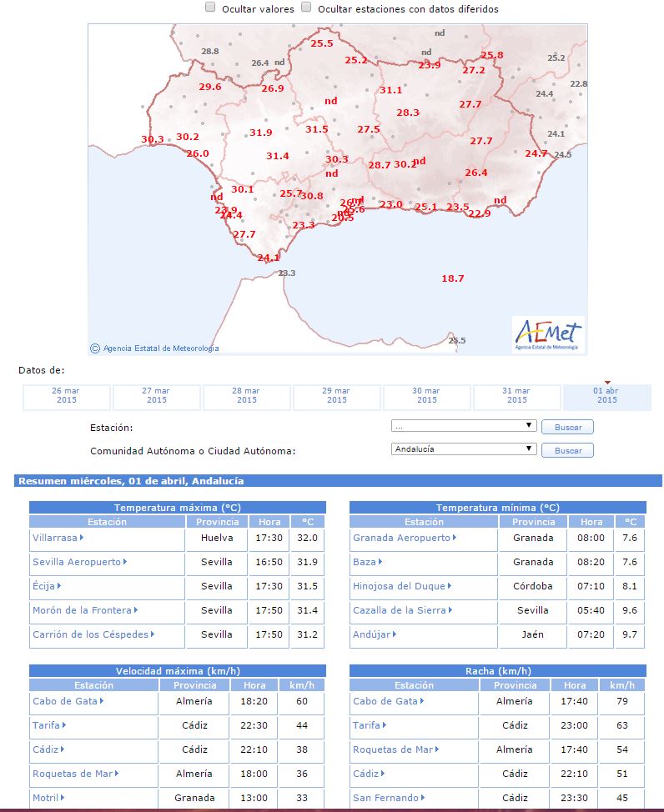Click the arrow icon beside Motril
664x812 pixels.
coord(63,798)
